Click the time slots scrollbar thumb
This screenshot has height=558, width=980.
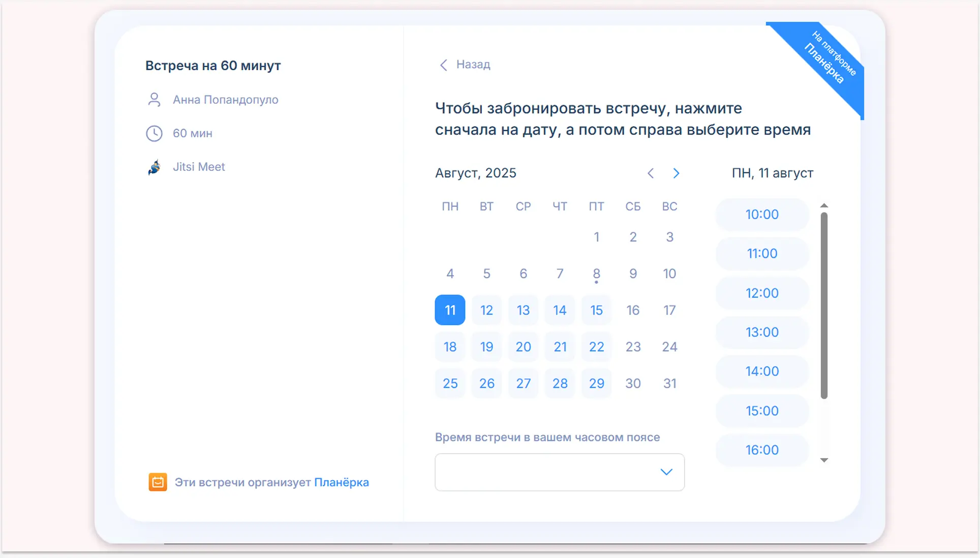point(824,305)
